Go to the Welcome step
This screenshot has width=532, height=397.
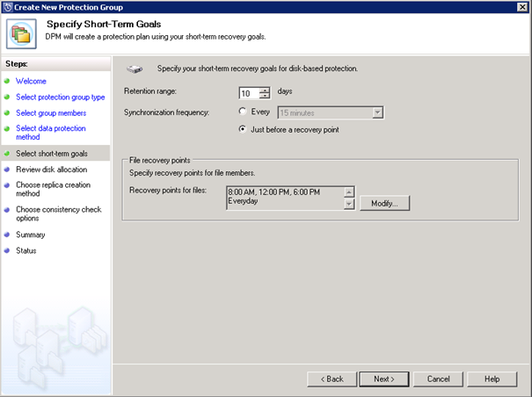tap(31, 81)
